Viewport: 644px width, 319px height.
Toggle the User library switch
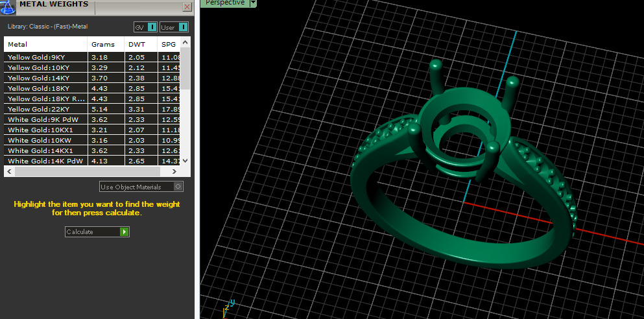coord(174,27)
